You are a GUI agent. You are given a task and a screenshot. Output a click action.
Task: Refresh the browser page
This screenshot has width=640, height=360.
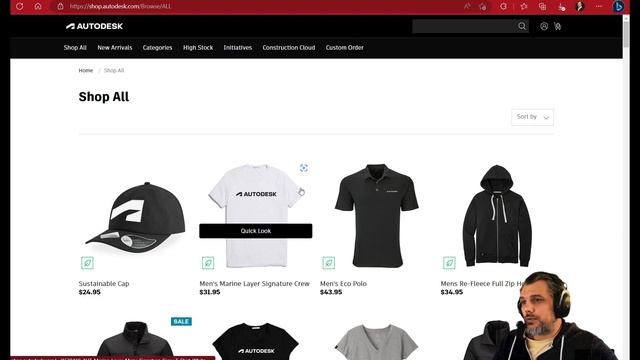tap(19, 6)
